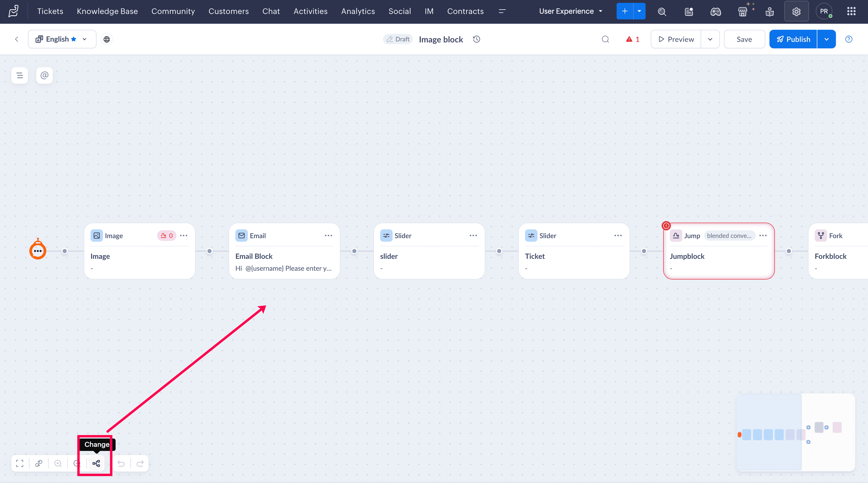Click the redo arrow icon
The height and width of the screenshot is (483, 868).
[140, 463]
